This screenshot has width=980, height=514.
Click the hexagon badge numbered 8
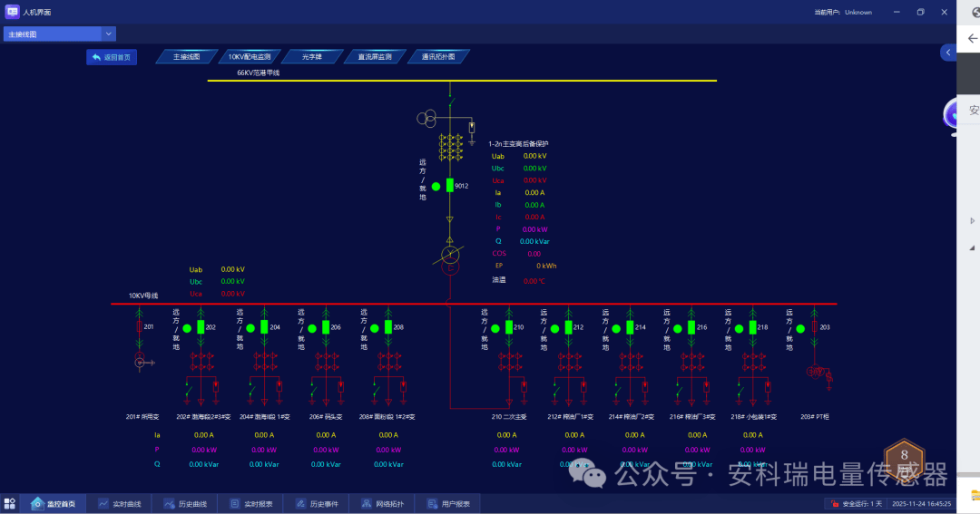tap(904, 459)
